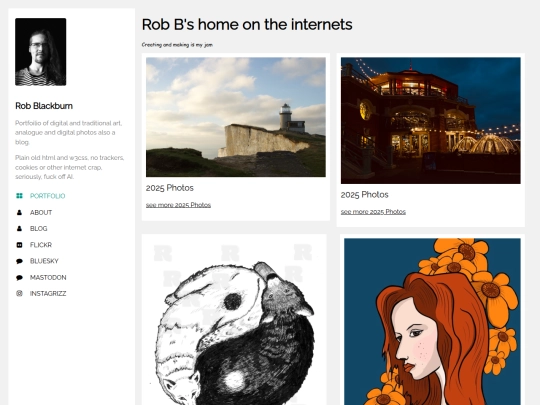The image size is (540, 405).
Task: Follow 'see more 2025 Photos' under night pier photo
Action: point(373,212)
